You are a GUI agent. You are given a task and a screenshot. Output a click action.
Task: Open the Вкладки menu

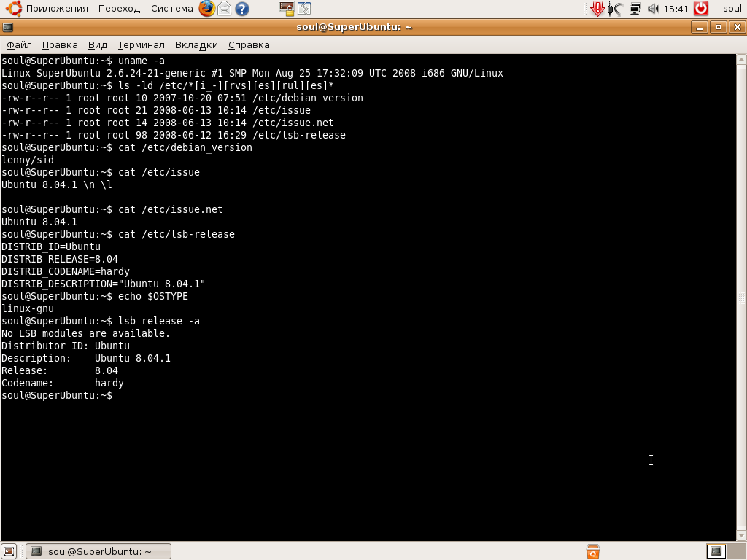(196, 44)
